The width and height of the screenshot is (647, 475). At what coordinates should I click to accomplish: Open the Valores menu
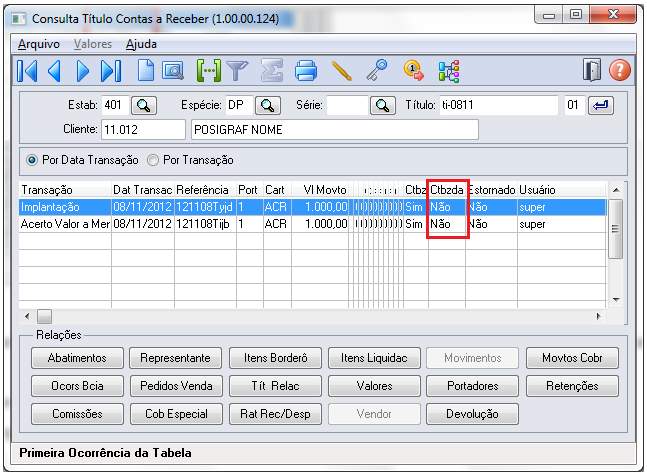[x=93, y=44]
